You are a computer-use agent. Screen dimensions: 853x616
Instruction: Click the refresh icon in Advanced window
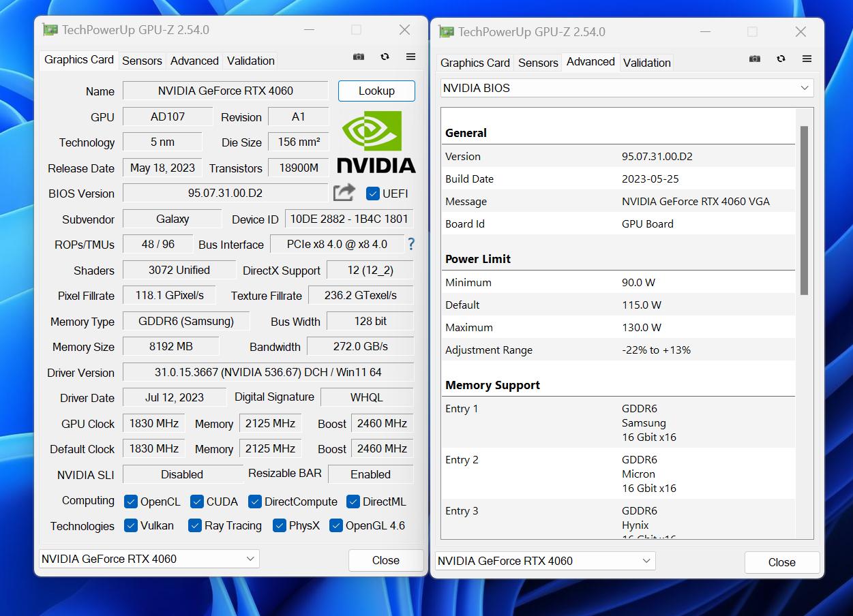pyautogui.click(x=781, y=59)
